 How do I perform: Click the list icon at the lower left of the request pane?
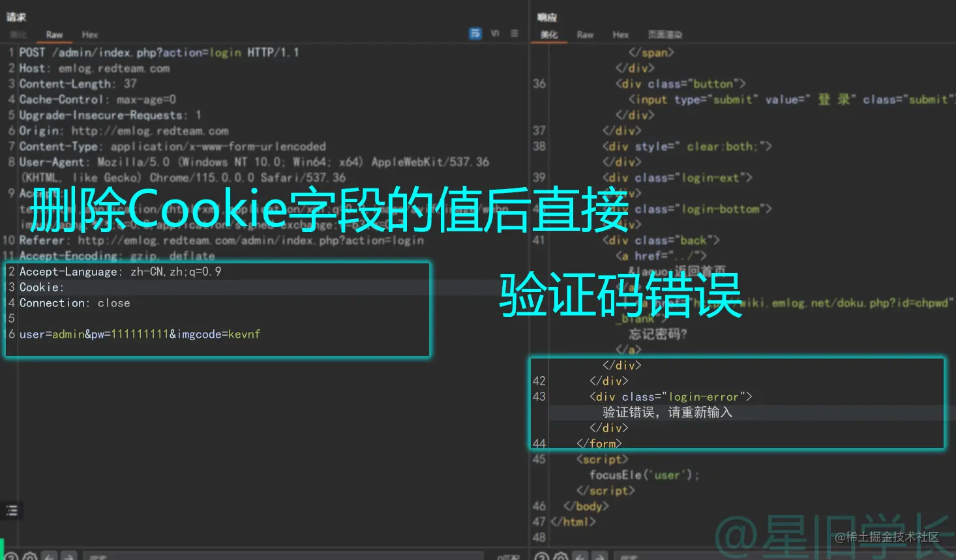12,510
